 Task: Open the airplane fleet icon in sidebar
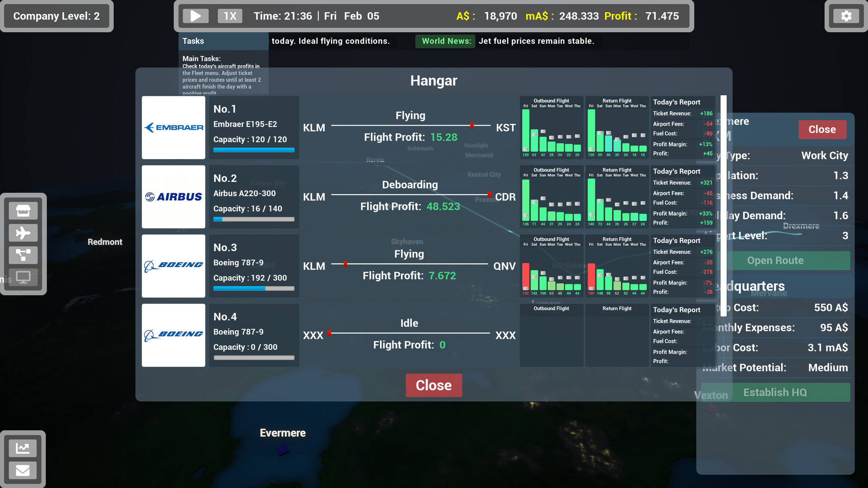coord(23,233)
